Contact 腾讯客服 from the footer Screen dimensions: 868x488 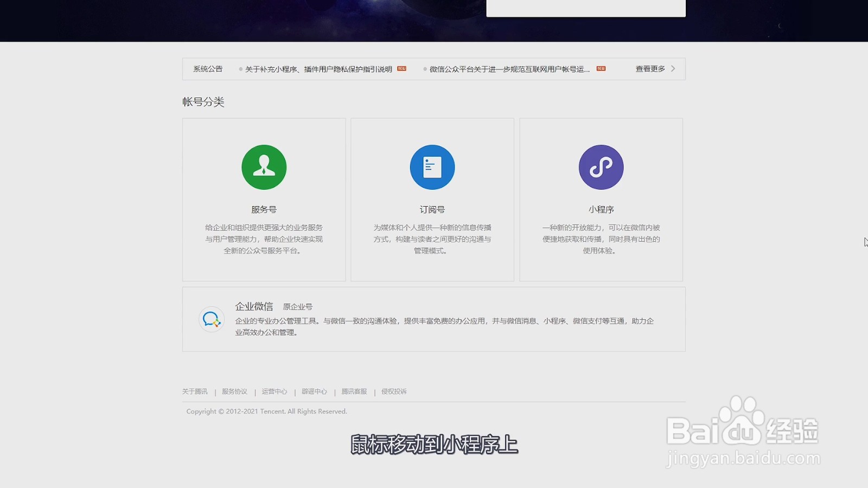click(355, 391)
